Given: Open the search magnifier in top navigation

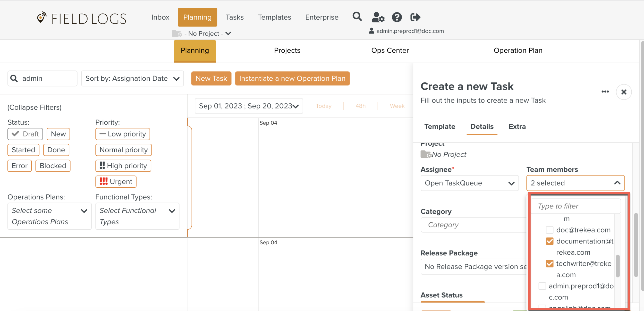Looking at the screenshot, I should pos(357,17).
